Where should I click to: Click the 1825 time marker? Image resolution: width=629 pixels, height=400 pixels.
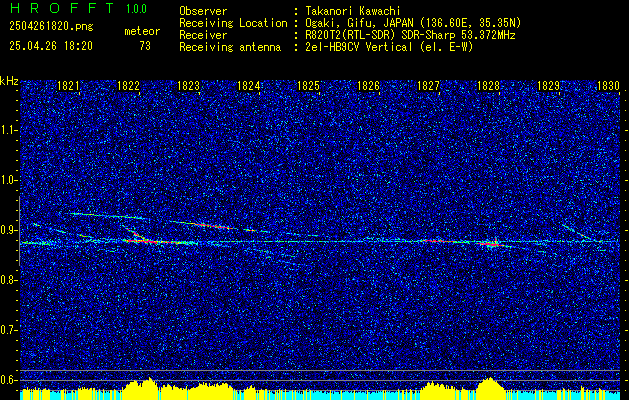pos(308,86)
